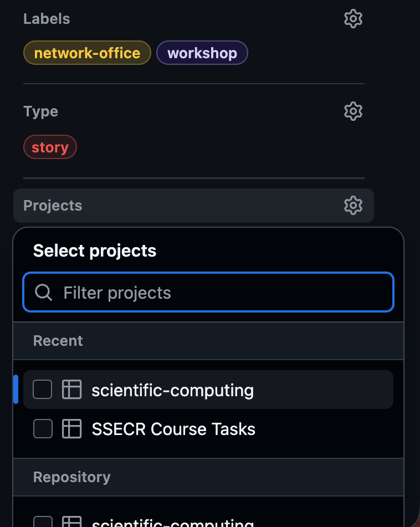
Task: Open the Projects settings gear icon
Action: [x=353, y=205]
